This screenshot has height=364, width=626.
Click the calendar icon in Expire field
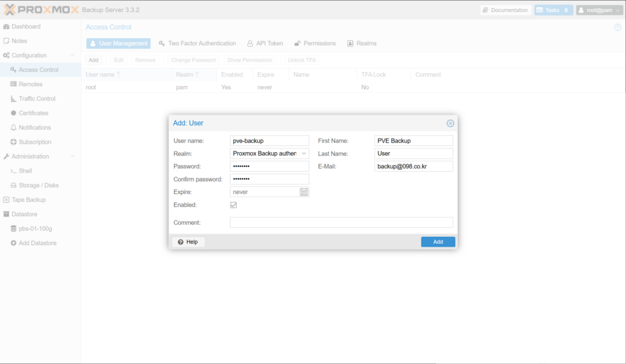coord(304,192)
